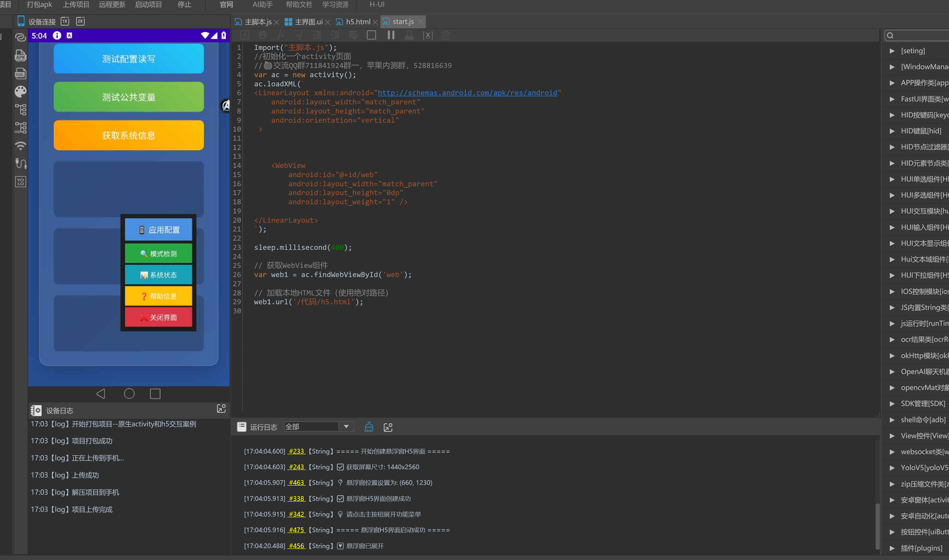Click the XML layout sidebar icon
Screen dimensions: 949x560
[20, 73]
